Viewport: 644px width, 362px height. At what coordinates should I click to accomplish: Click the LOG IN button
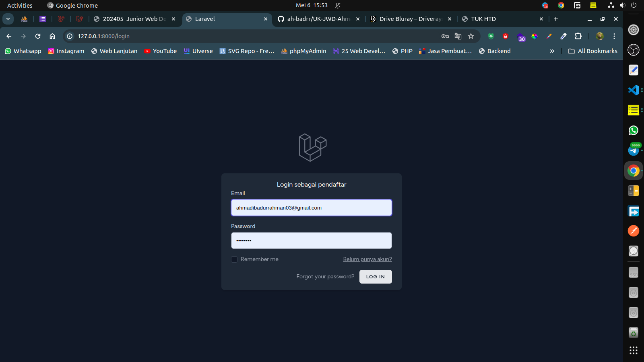[376, 277]
